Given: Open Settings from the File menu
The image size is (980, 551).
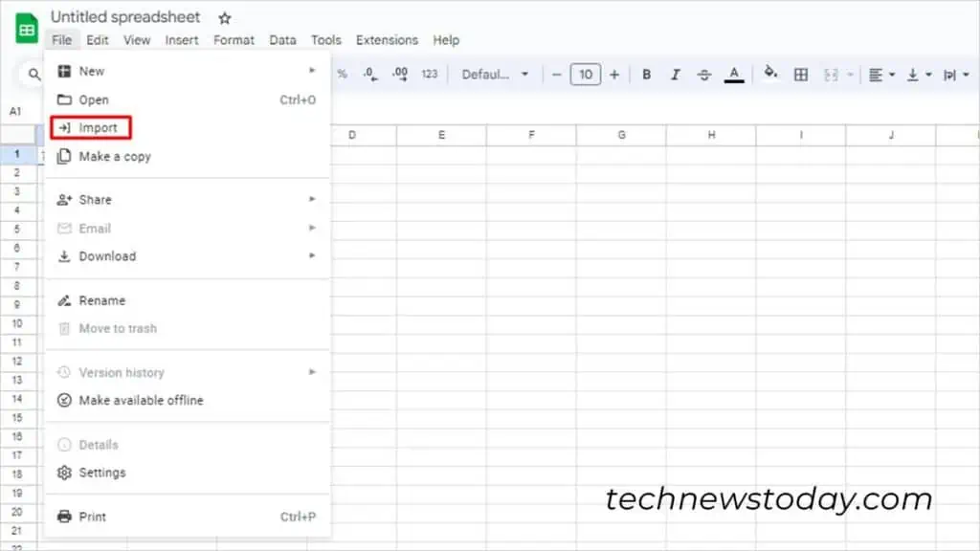Looking at the screenshot, I should coord(187,473).
